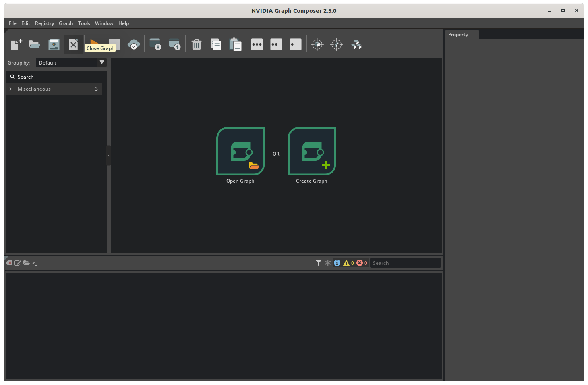Open the Group by Default dropdown
Screen dimensions: 588x385
[71, 62]
